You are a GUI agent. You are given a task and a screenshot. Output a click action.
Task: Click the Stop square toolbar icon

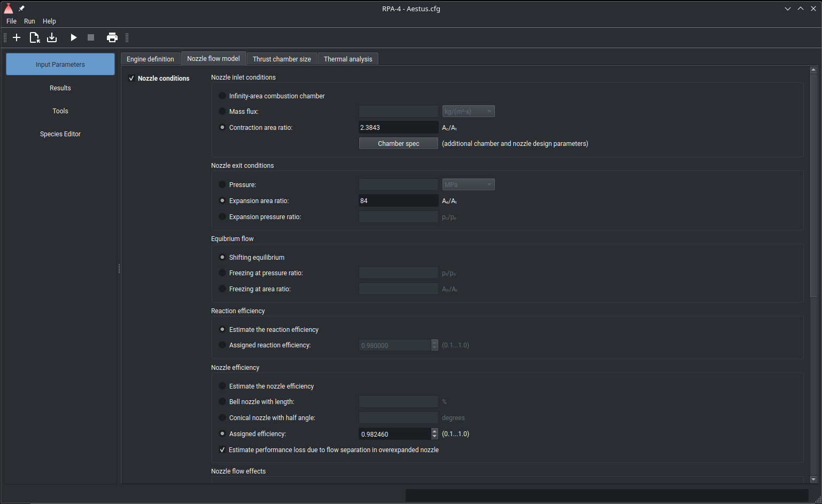pos(91,37)
